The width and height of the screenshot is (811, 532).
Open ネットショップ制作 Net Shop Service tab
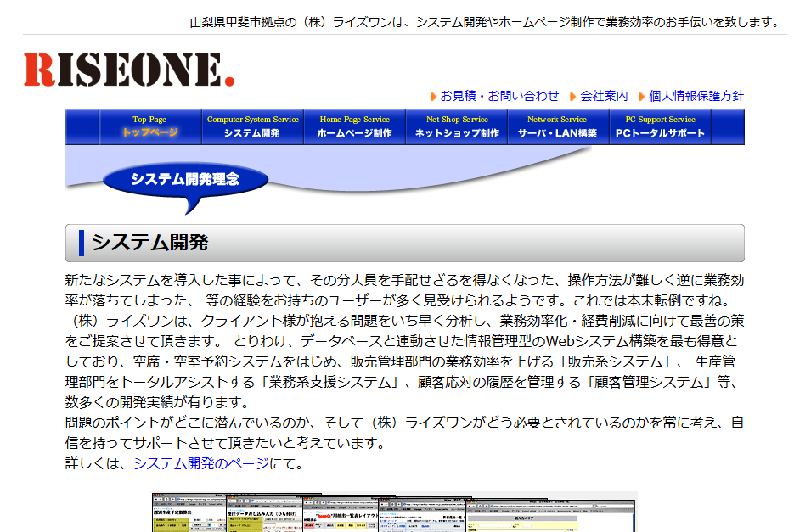point(457,126)
